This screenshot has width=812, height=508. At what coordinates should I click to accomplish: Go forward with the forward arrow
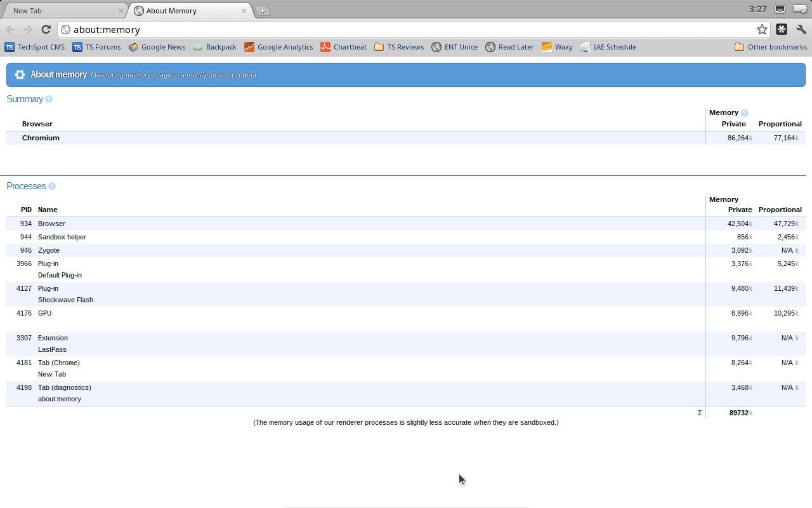click(x=28, y=29)
